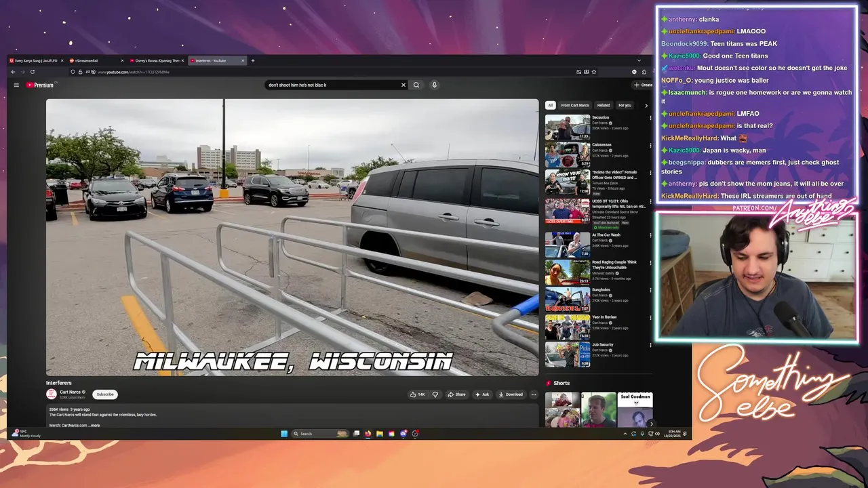The height and width of the screenshot is (488, 868).
Task: Open the weather widget Mostly cloudy
Action: click(27, 434)
